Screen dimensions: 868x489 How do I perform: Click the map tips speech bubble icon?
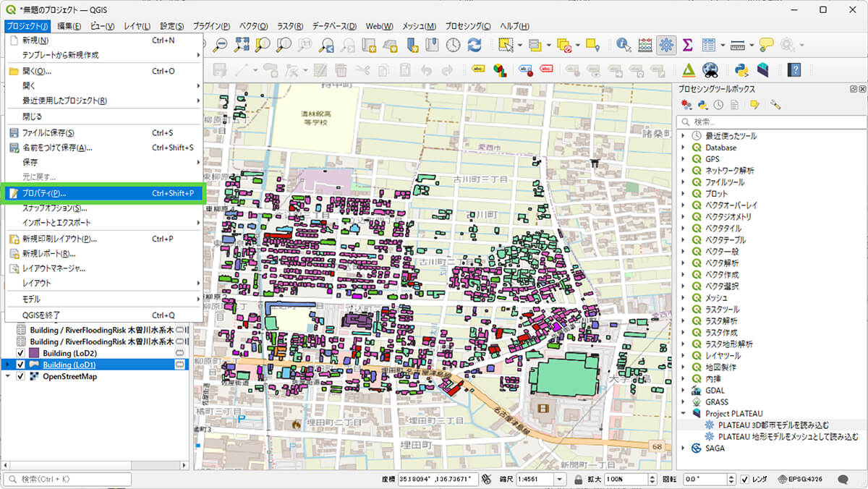click(766, 45)
